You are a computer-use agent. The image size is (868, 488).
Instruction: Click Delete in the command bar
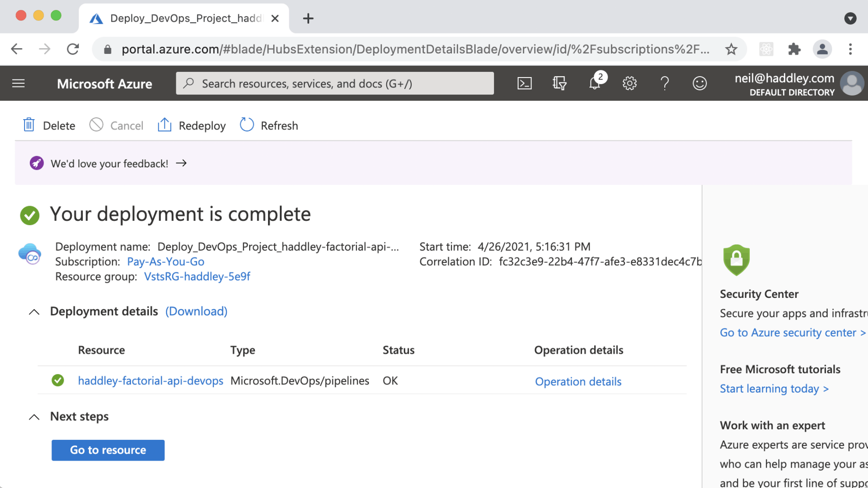click(x=49, y=125)
